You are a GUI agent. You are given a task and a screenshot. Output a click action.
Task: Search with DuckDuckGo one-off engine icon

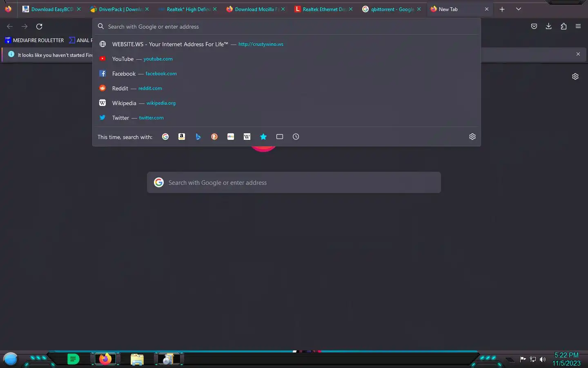[x=214, y=137]
